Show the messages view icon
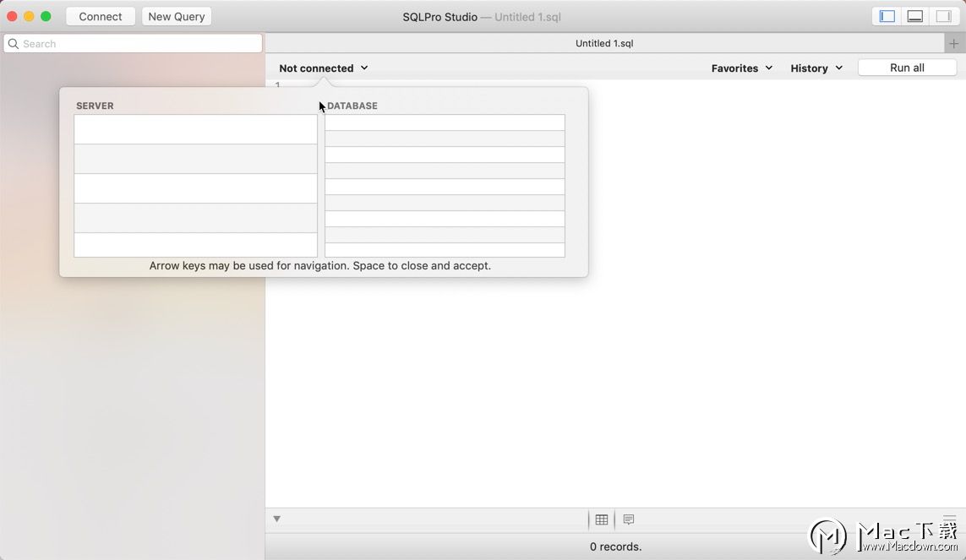 click(x=629, y=520)
